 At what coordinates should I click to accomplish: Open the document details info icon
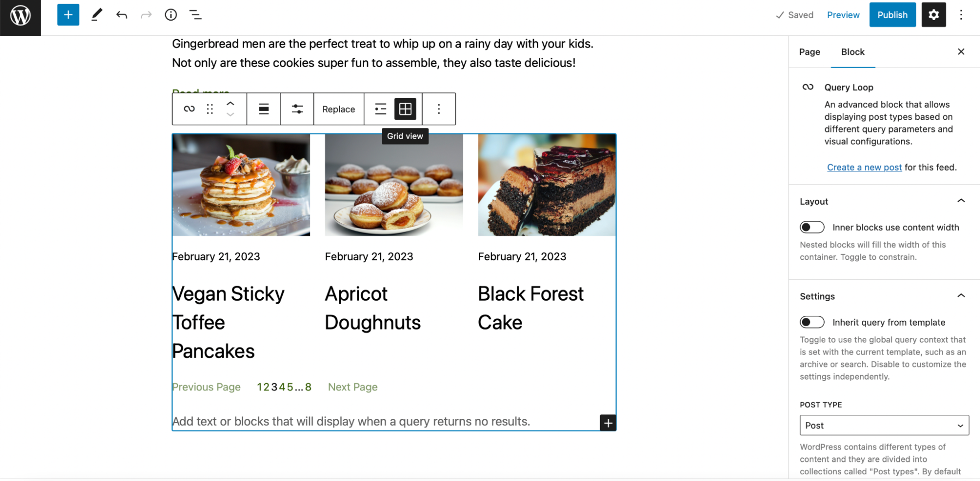[x=171, y=15]
